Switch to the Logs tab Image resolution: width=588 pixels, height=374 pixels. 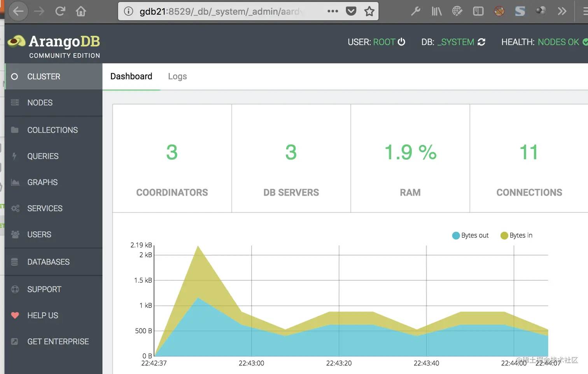[x=177, y=77]
